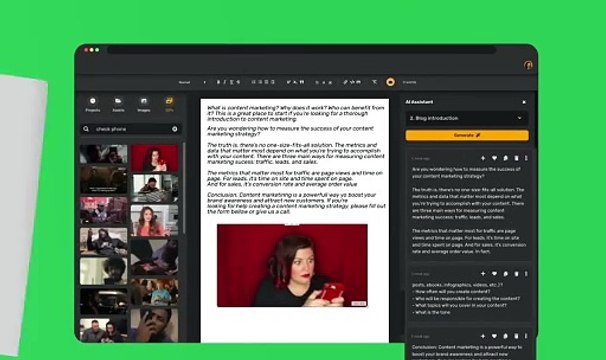Click result text 'The truth is, there's no one size' in assistant
Image resolution: width=606 pixels, height=360 pixels.
click(468, 203)
